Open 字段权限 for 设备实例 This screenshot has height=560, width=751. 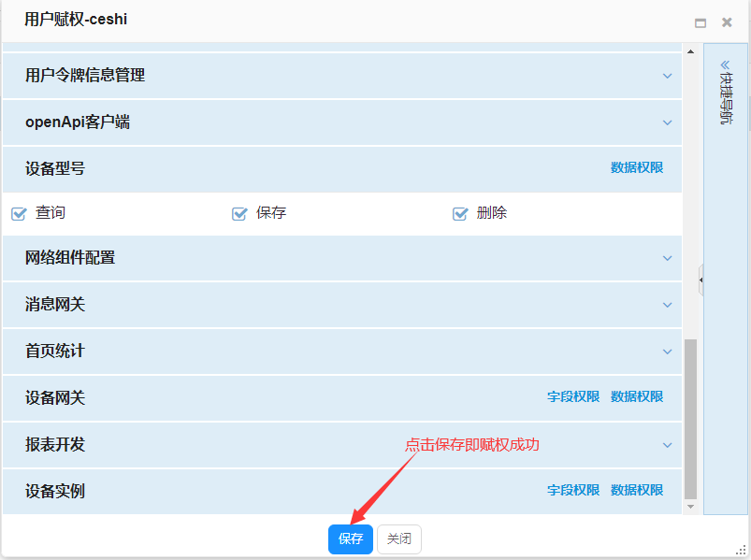click(573, 490)
